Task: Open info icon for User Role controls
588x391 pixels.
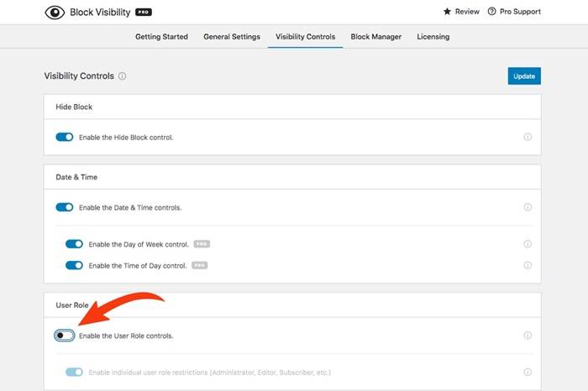Action: pyautogui.click(x=528, y=336)
